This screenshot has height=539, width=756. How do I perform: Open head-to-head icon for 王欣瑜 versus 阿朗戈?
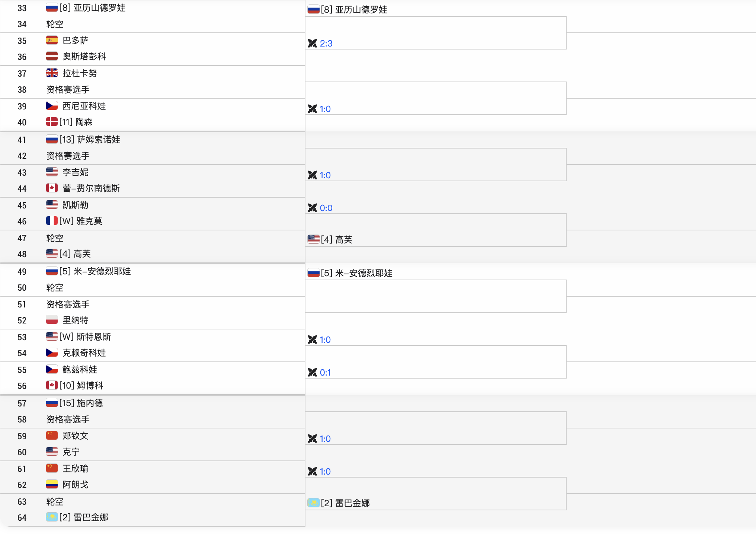(312, 472)
